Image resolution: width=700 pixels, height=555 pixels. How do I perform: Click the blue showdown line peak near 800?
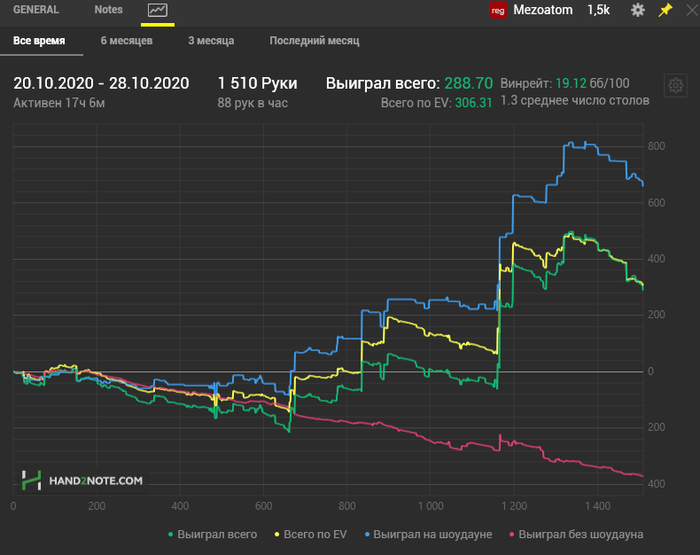point(585,143)
